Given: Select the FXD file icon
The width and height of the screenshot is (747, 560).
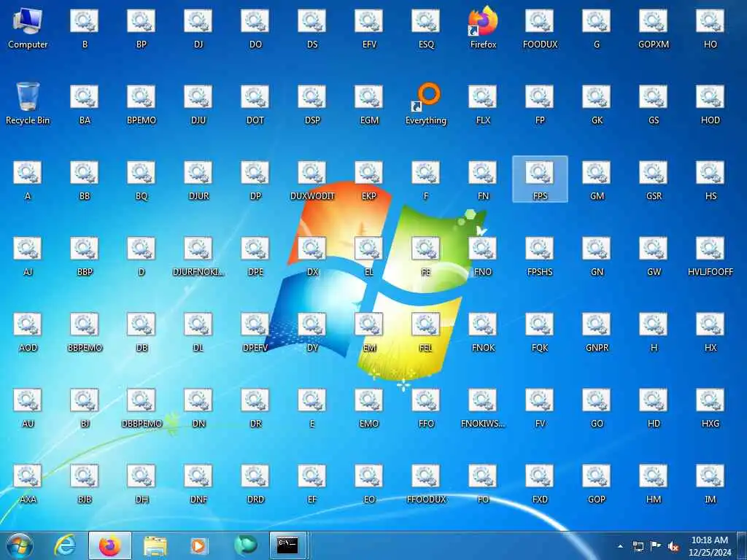Looking at the screenshot, I should click(540, 483).
